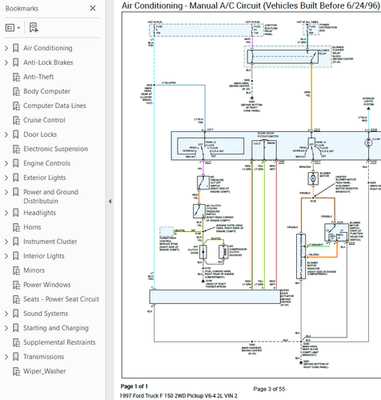The height and width of the screenshot is (400, 381).
Task: Open the Air Conditioning bookmark
Action: coord(48,48)
